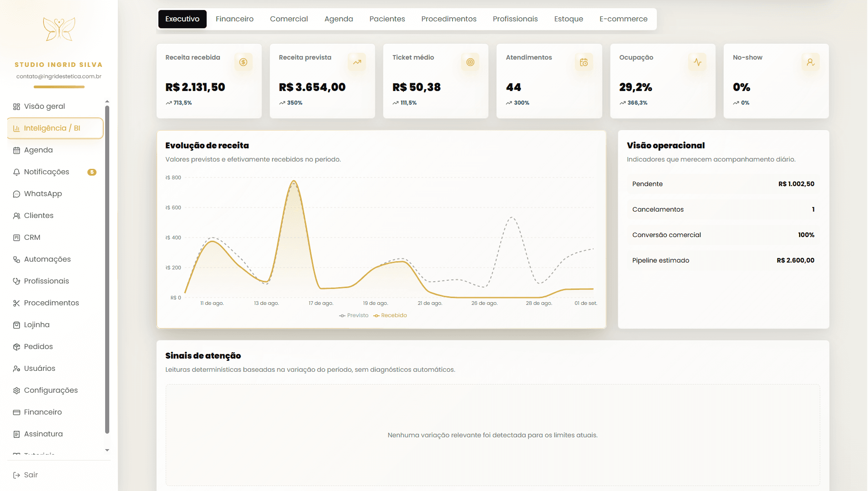Click the activity pulse icon on Ocupação card

(x=697, y=62)
